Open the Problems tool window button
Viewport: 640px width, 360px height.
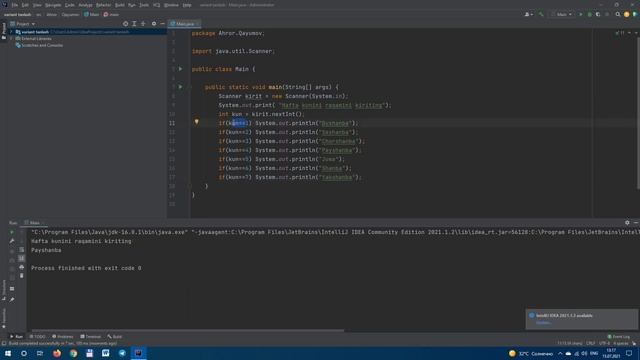[63, 337]
